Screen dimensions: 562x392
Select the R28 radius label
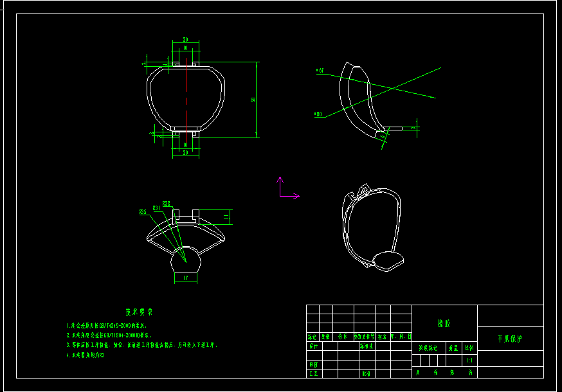(165, 204)
